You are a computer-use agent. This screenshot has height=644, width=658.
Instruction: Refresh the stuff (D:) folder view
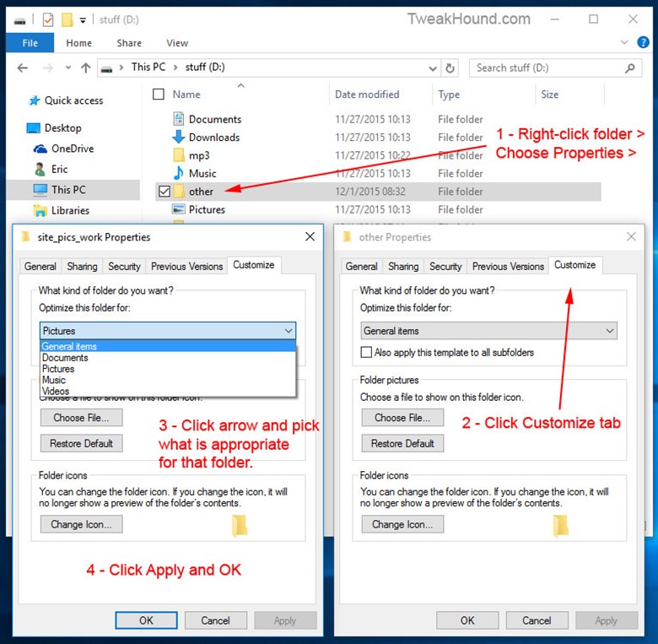(450, 68)
